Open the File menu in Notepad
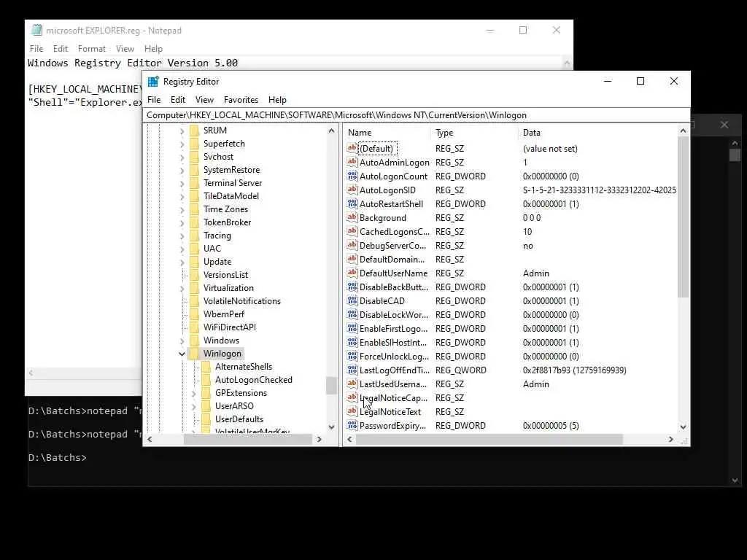The height and width of the screenshot is (560, 747). pos(36,49)
